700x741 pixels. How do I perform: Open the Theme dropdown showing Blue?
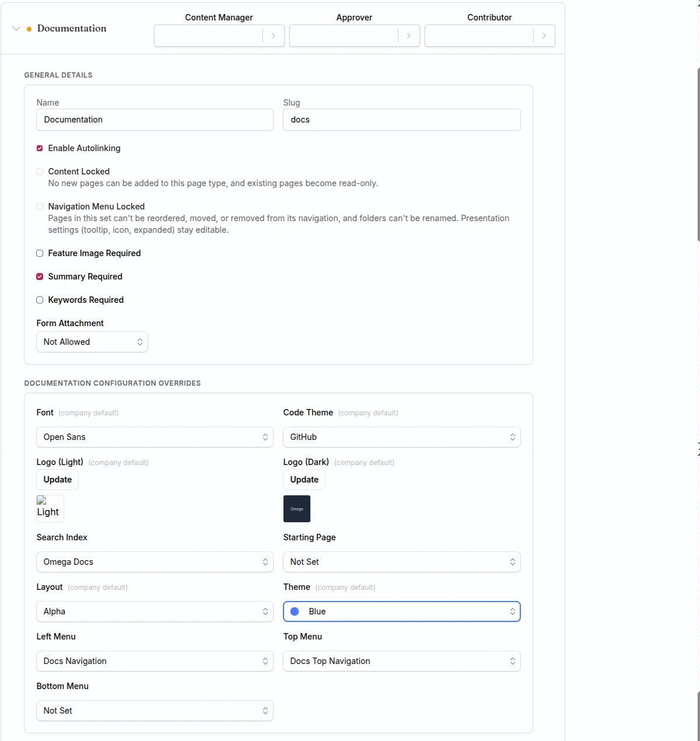tap(402, 611)
